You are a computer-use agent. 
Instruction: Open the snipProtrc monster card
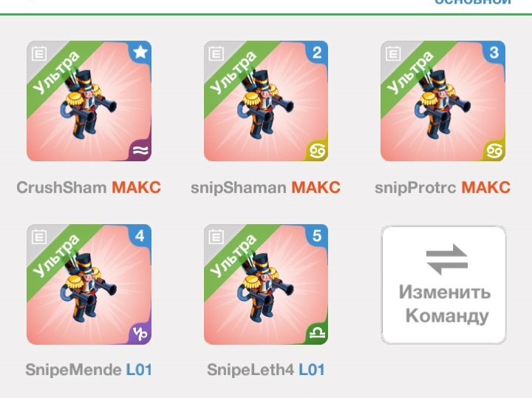[x=443, y=101]
